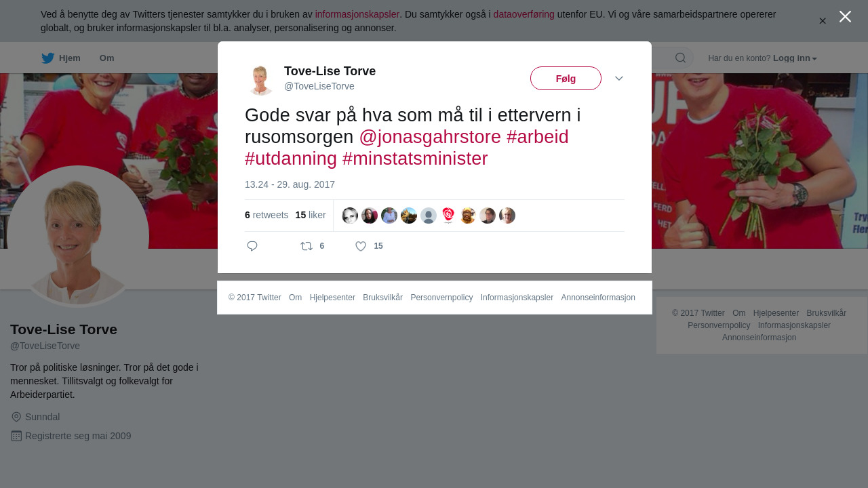This screenshot has width=868, height=488.
Task: Open the Logg inn dropdown
Action: pyautogui.click(x=795, y=58)
